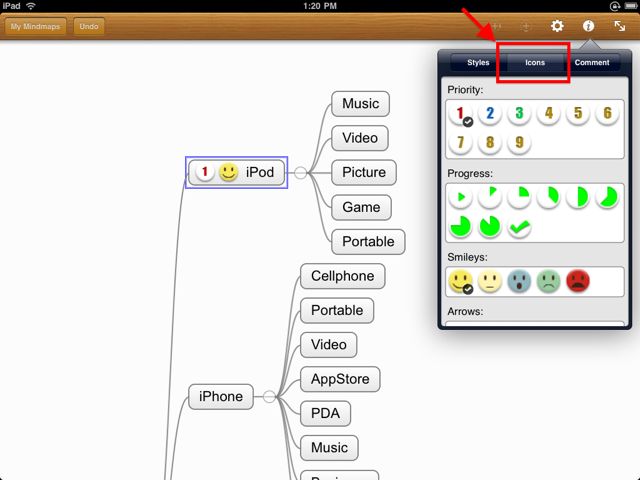Image resolution: width=640 pixels, height=480 pixels.
Task: Switch to the Comment tab
Action: 592,62
